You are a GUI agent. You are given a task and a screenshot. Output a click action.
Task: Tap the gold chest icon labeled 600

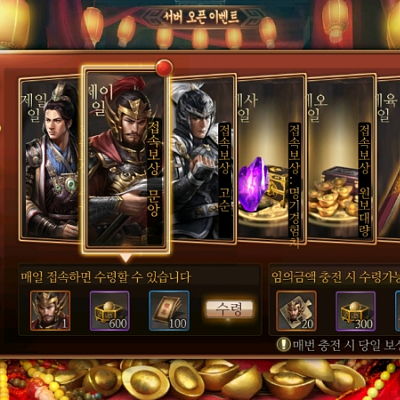(x=110, y=311)
